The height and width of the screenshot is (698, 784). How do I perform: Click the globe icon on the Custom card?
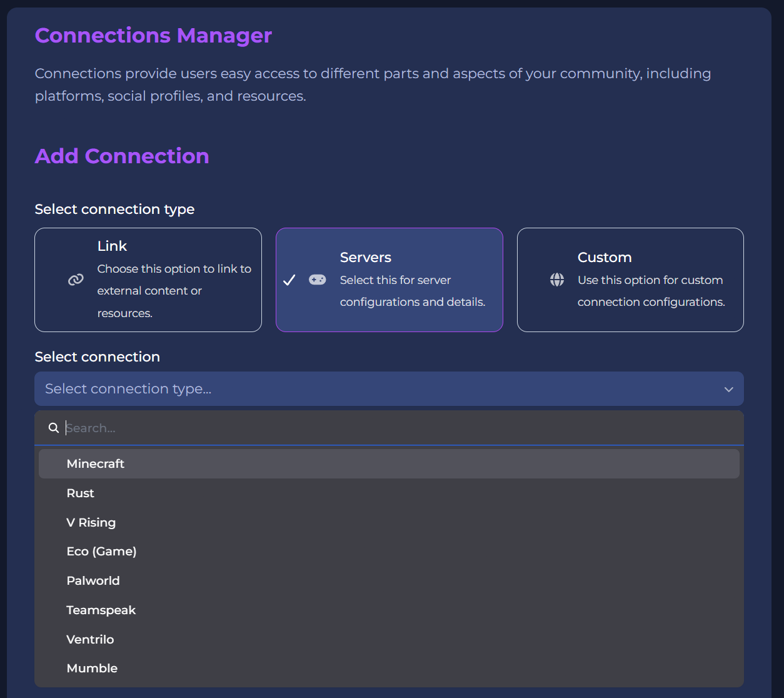(x=557, y=280)
